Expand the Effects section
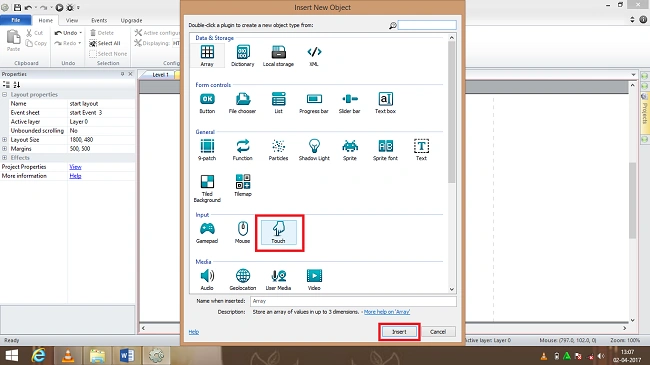650x365 pixels. [x=5, y=158]
